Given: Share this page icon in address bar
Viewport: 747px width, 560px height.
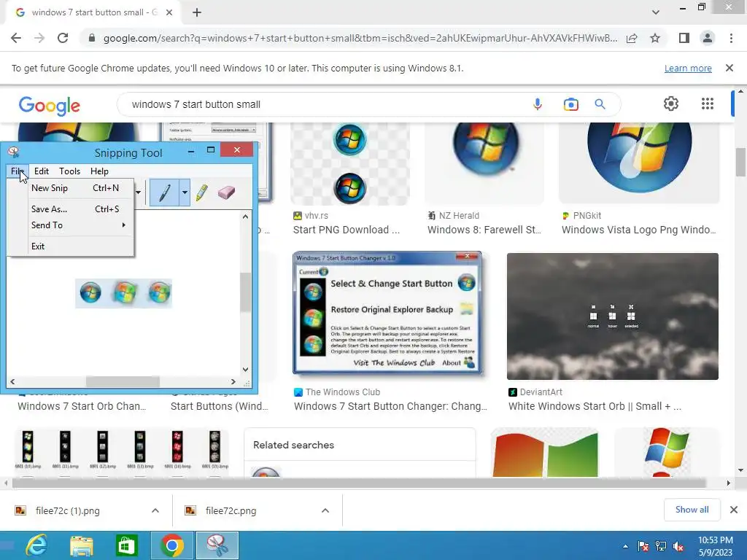Looking at the screenshot, I should click(x=632, y=38).
